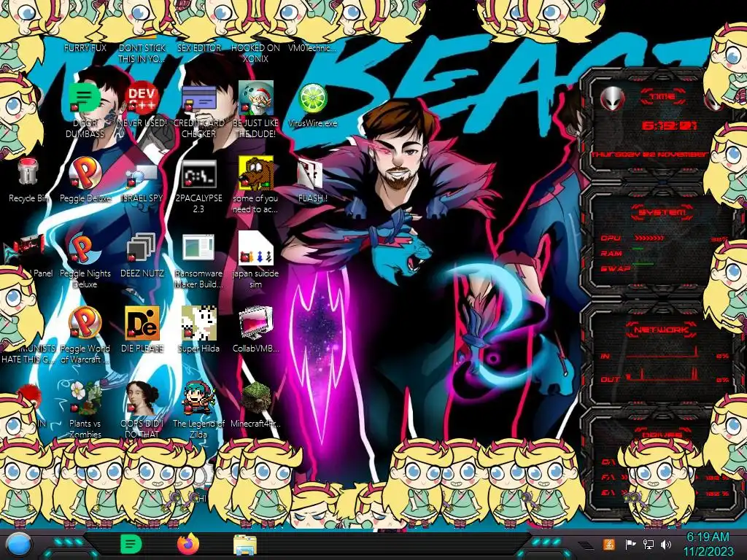The height and width of the screenshot is (560, 747).
Task: Select the Santa icon BE JUST LIKE THE DUDE!
Action: pos(255,98)
